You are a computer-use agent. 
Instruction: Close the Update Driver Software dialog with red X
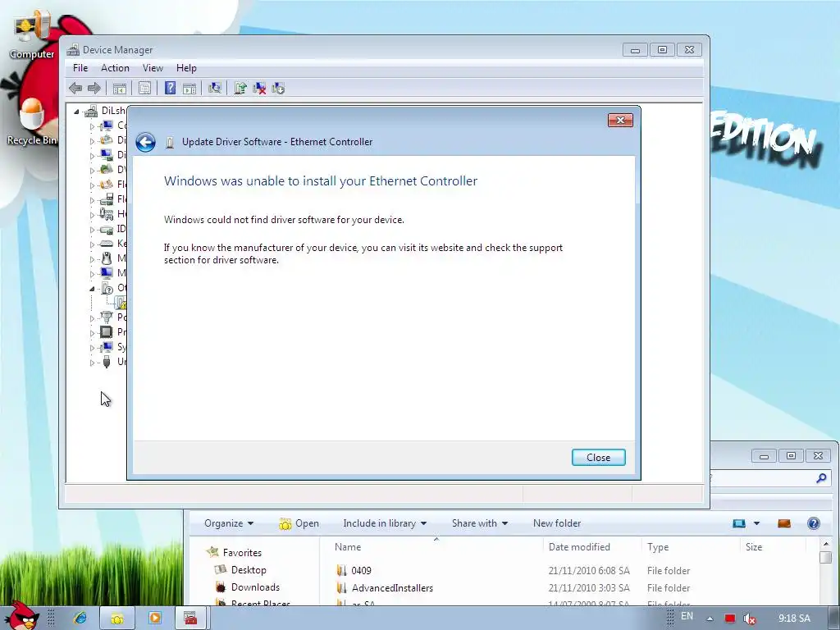pyautogui.click(x=620, y=120)
